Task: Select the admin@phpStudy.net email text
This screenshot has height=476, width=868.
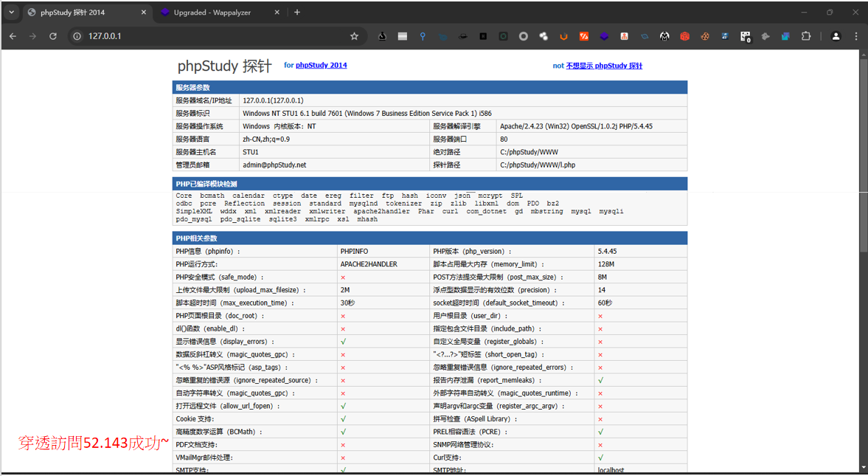Action: 274,165
